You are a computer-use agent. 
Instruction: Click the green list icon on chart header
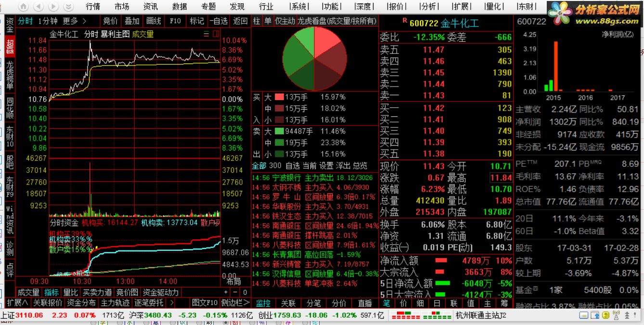[x=206, y=34]
